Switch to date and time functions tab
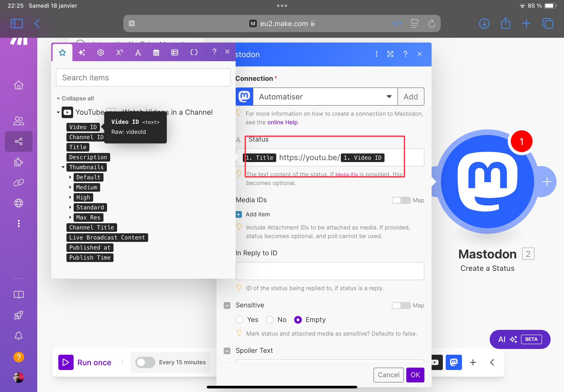The width and height of the screenshot is (564, 392). [156, 53]
